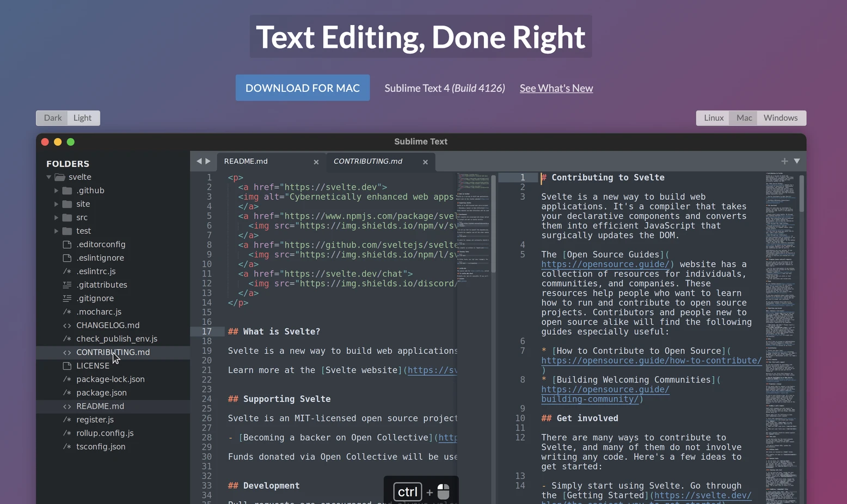Open the tab list dropdown triangle
This screenshot has width=847, height=504.
click(x=797, y=161)
